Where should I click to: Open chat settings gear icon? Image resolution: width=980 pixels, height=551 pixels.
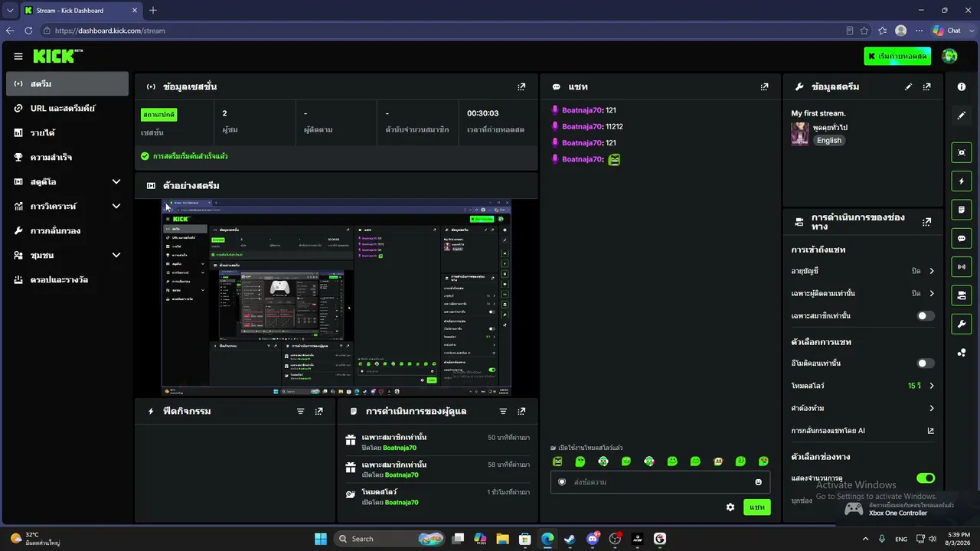730,507
